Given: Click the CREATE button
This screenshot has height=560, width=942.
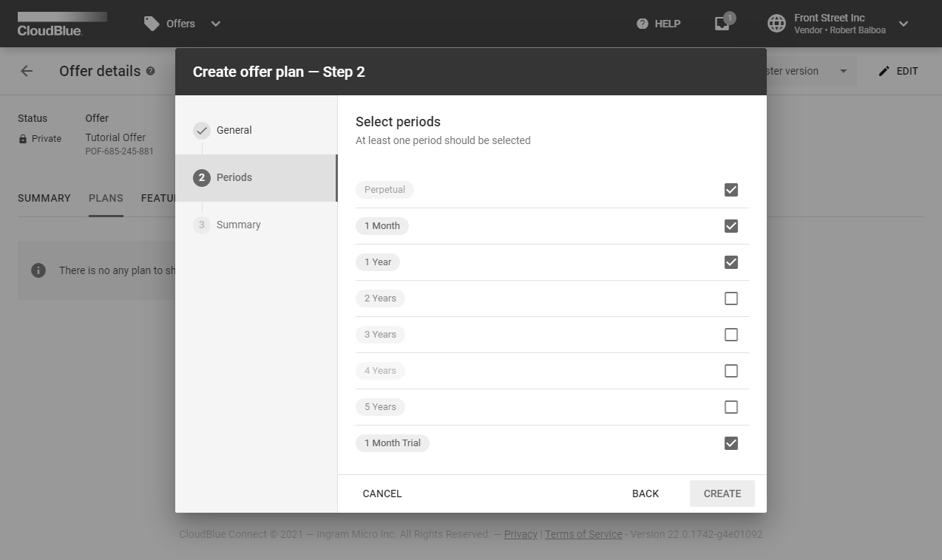Looking at the screenshot, I should tap(722, 494).
